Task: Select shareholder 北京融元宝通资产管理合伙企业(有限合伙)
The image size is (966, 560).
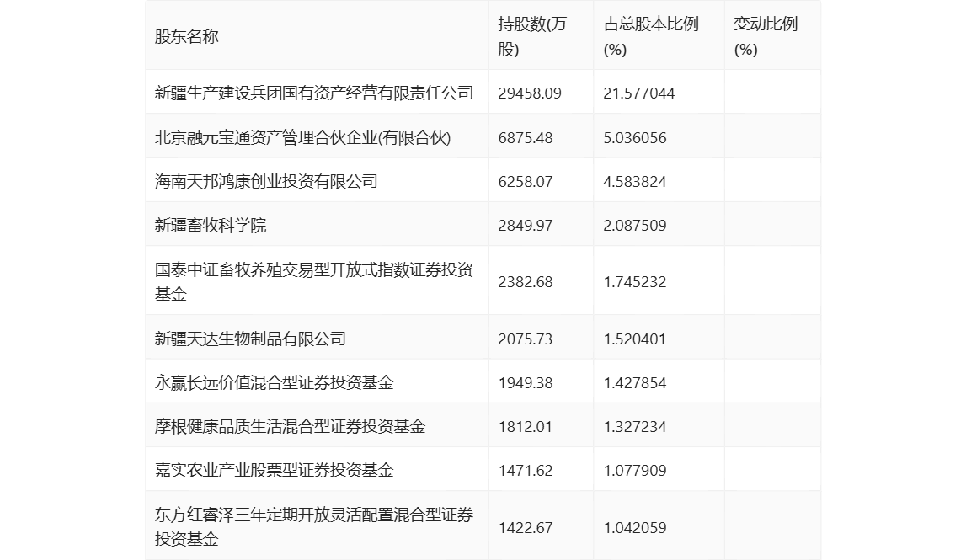Action: pyautogui.click(x=302, y=137)
